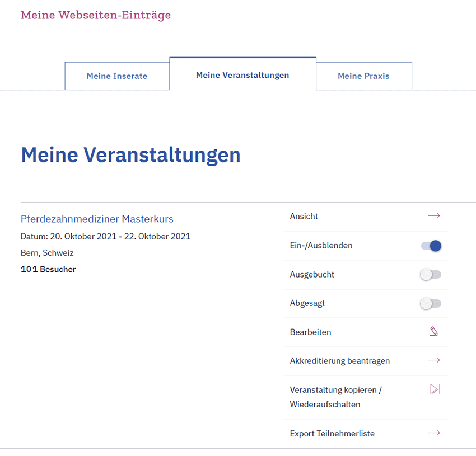Click the arrow icon next to Ansicht
The image size is (476, 456).
(x=433, y=216)
